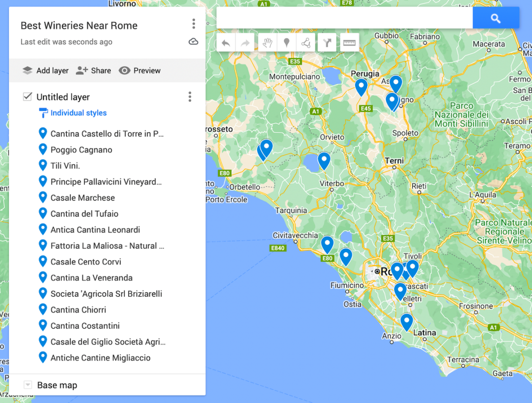Viewport: 532px width, 403px height.
Task: Click pin icon beside Casale Cento Corvi
Action: (43, 262)
